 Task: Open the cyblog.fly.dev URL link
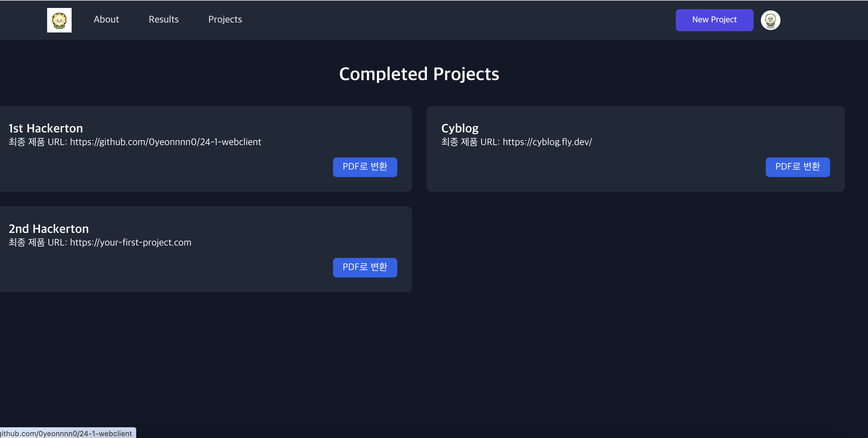click(547, 142)
